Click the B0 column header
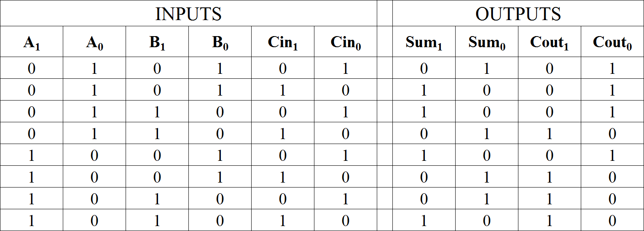Viewport: 644px width, 231px height. (220, 42)
